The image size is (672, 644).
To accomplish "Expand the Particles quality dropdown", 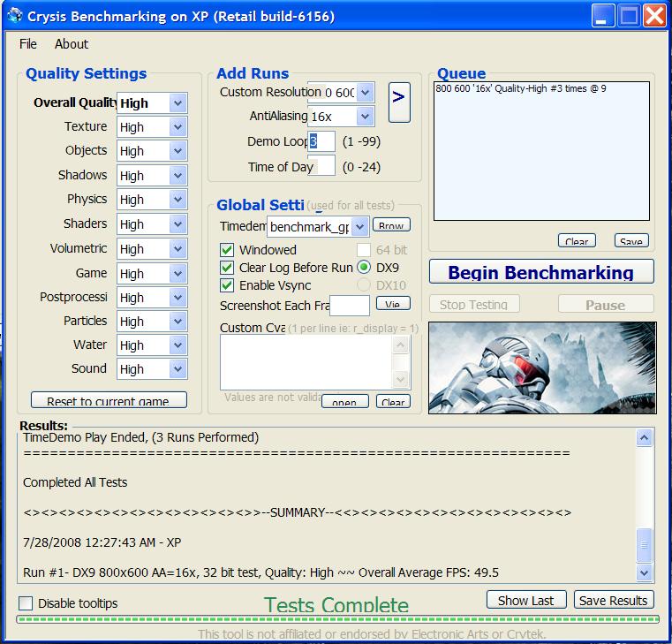I will (x=177, y=322).
